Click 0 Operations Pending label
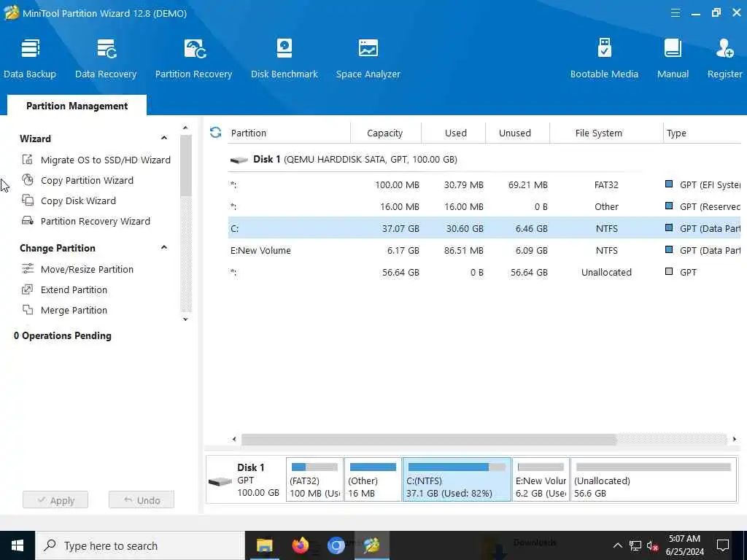 tap(63, 335)
